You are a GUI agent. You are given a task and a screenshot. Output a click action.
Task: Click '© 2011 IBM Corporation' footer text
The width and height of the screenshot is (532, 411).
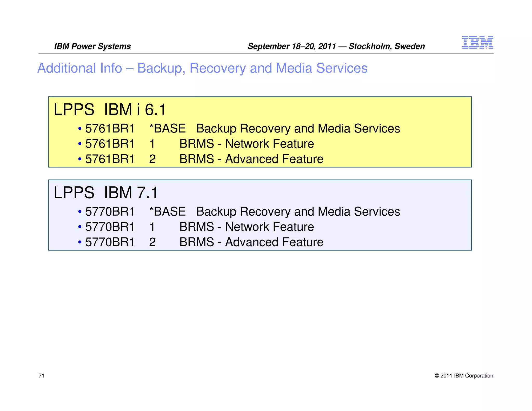[464, 376]
